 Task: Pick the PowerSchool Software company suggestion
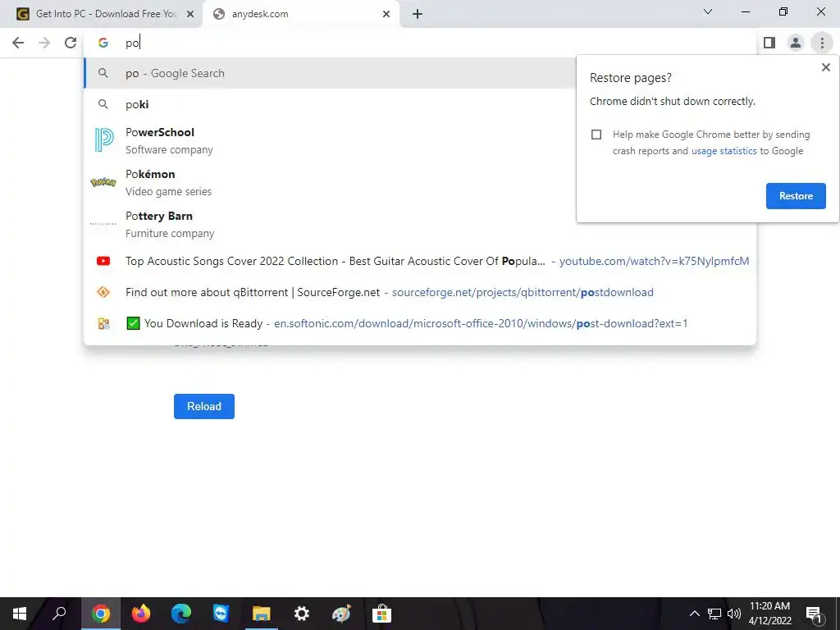click(331, 140)
